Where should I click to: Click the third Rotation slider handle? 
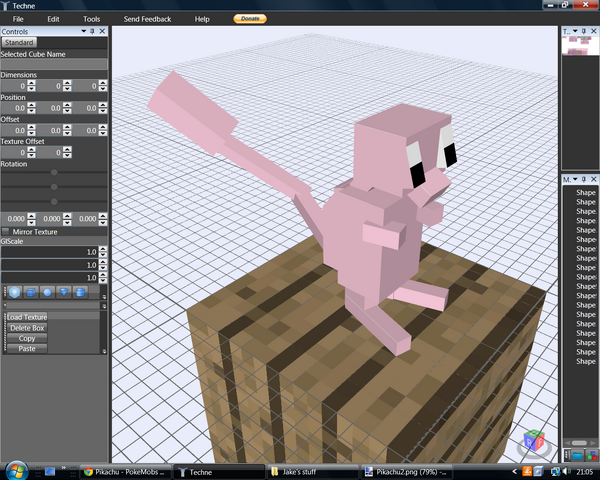(54, 201)
